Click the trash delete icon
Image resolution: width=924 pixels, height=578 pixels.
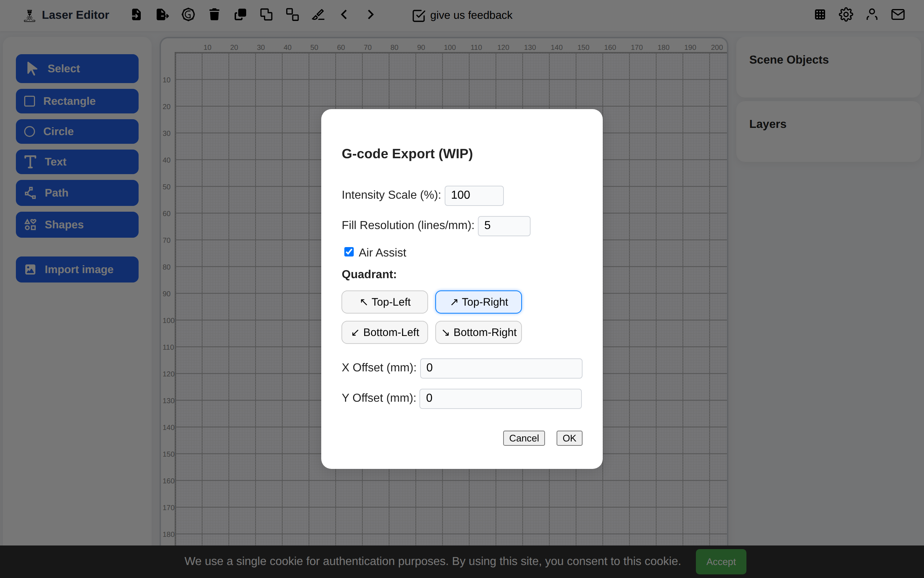(x=214, y=15)
